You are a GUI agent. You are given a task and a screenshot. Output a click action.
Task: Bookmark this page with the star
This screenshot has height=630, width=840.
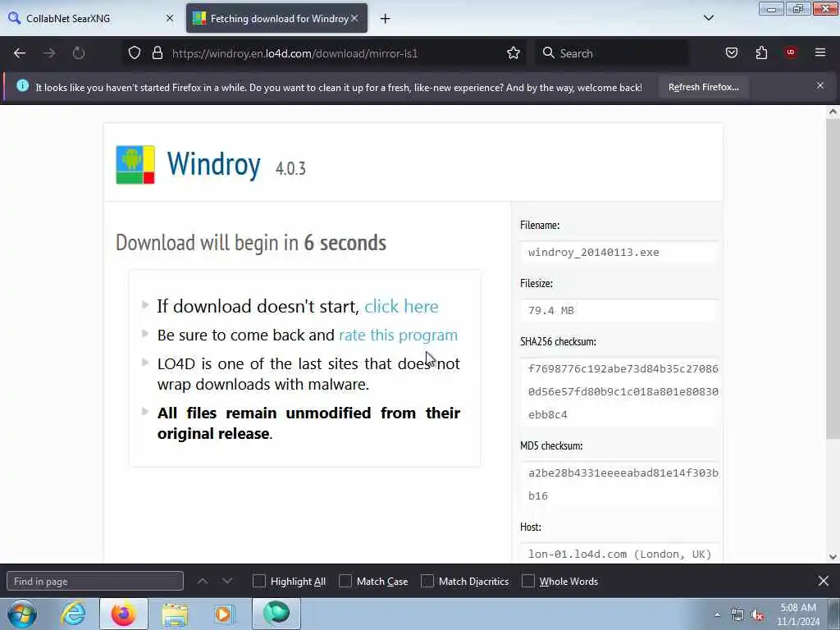[514, 53]
